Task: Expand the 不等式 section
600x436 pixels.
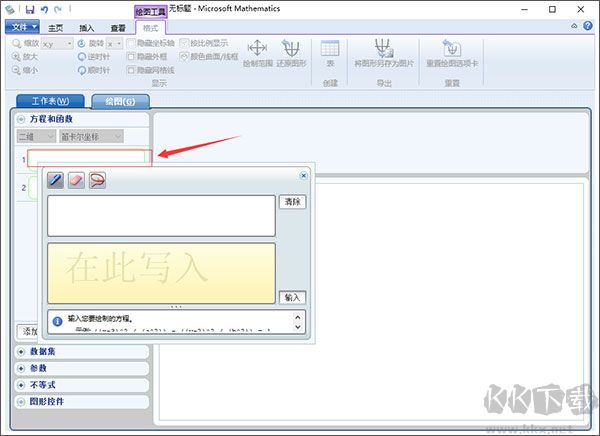Action: click(21, 385)
